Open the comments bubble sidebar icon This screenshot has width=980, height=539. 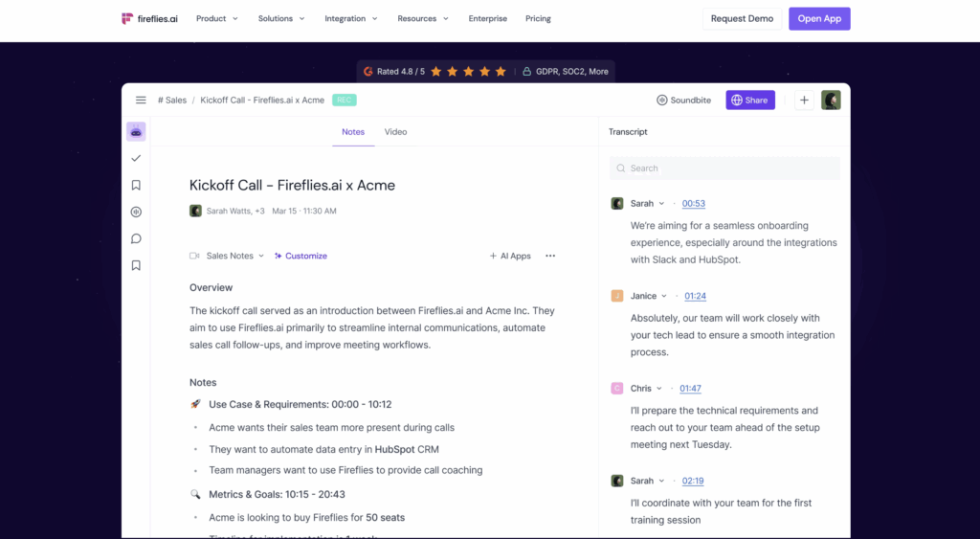pyautogui.click(x=136, y=238)
